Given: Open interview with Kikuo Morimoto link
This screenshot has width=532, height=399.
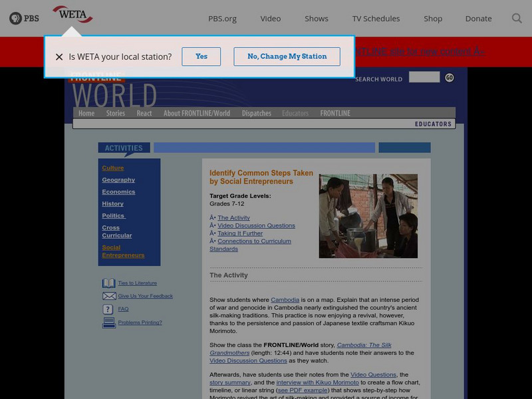Looking at the screenshot, I should [x=318, y=382].
